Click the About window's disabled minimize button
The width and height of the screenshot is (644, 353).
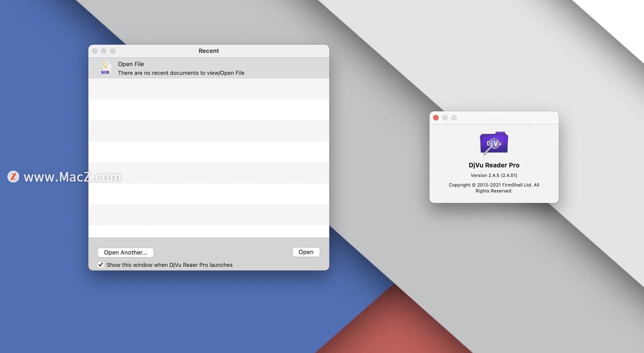click(445, 118)
